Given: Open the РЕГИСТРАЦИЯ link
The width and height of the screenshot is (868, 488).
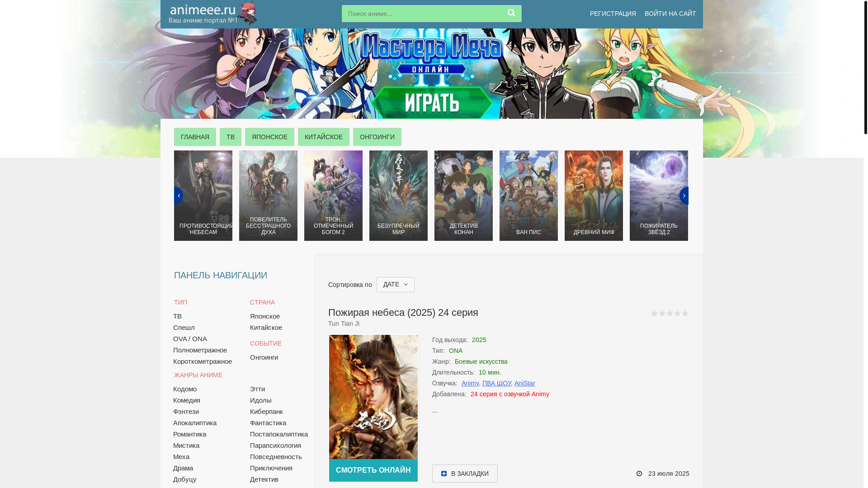Looking at the screenshot, I should click(x=613, y=14).
